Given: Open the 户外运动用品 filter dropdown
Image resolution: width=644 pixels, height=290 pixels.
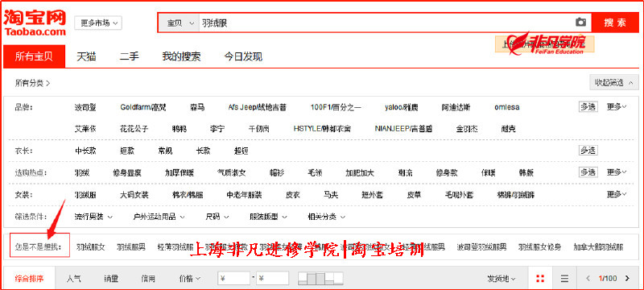Looking at the screenshot, I should point(159,217).
